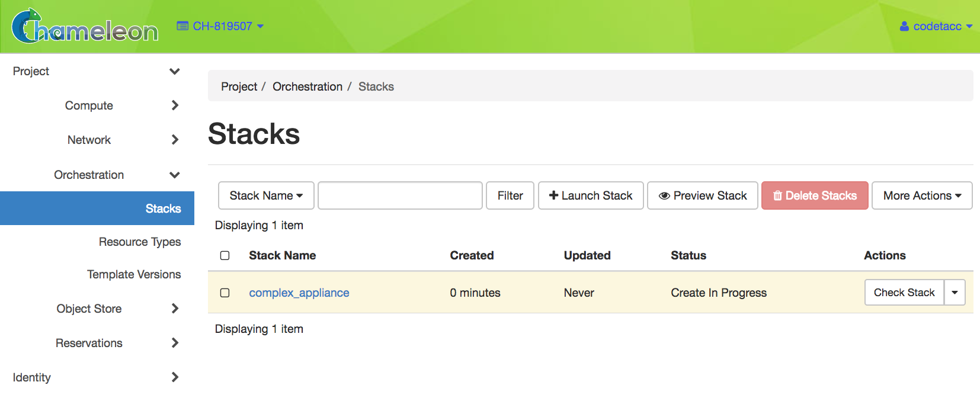Click the Filter button
The width and height of the screenshot is (980, 401).
(510, 195)
